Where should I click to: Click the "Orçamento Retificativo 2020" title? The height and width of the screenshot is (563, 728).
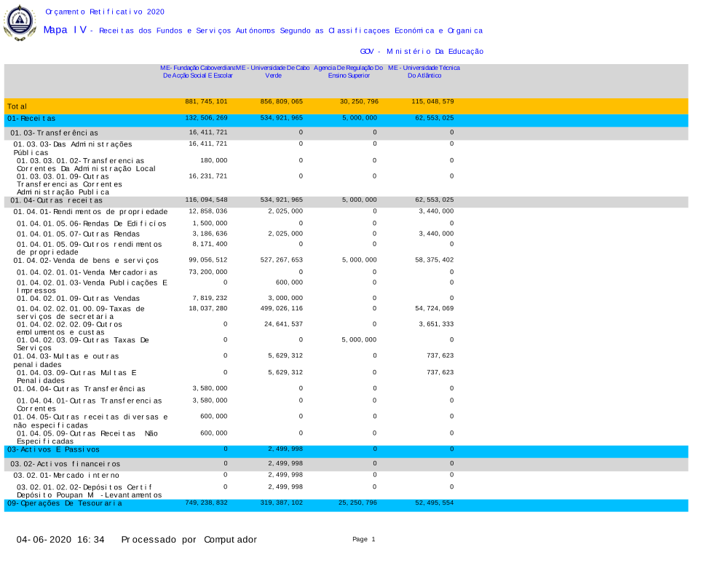(105, 12)
